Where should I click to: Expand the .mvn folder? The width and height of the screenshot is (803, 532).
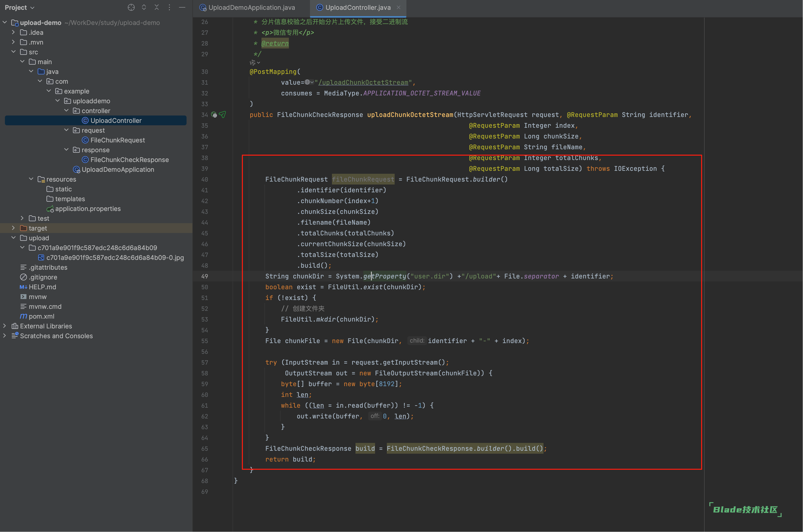coord(13,42)
